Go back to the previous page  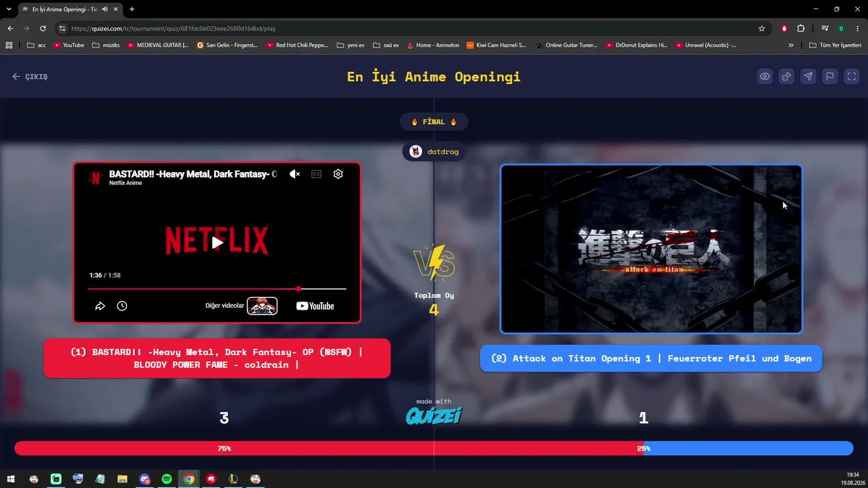pyautogui.click(x=10, y=28)
